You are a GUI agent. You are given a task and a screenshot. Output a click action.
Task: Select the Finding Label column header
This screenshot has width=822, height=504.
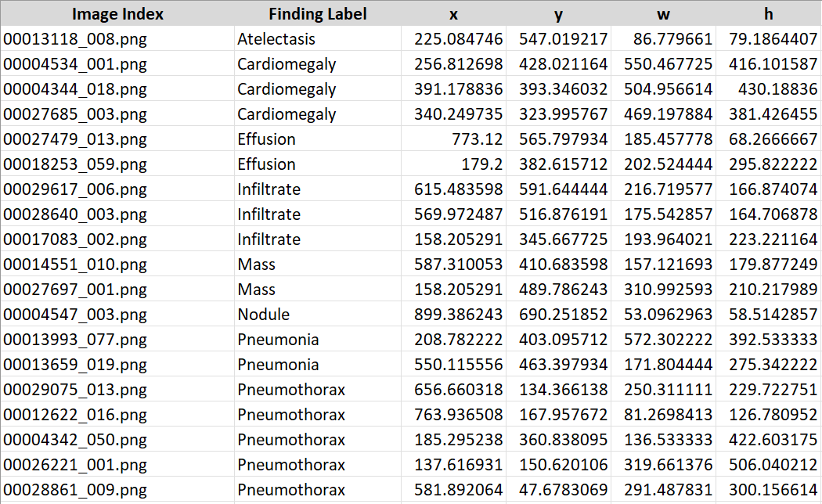tap(318, 13)
